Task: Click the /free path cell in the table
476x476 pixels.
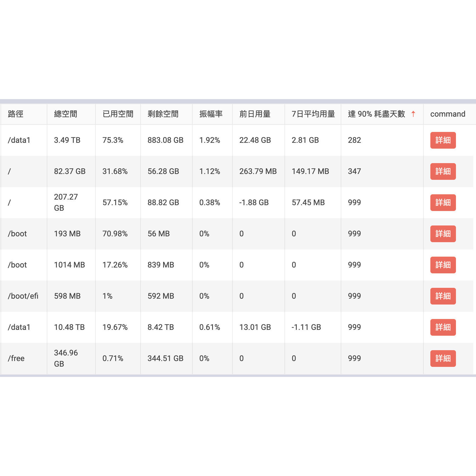Action: (16, 359)
